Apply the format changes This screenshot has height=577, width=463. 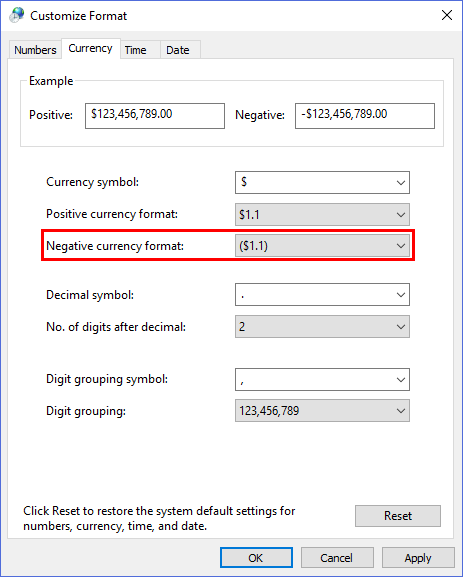point(418,558)
